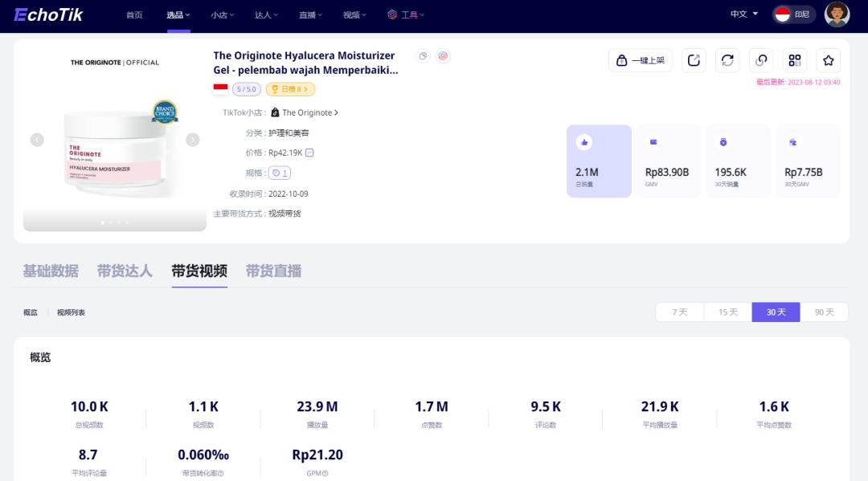Choose the 7天 time range
Image resolution: width=868 pixels, height=481 pixels.
coord(680,312)
